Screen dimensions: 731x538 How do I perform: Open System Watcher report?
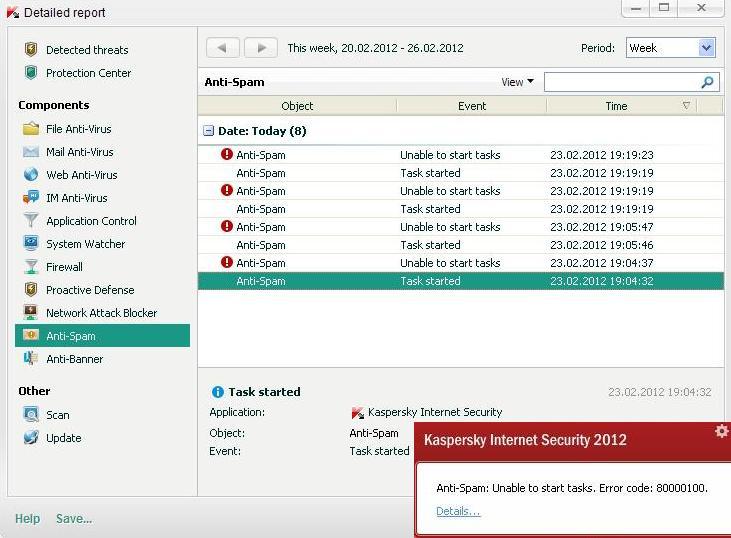click(86, 243)
